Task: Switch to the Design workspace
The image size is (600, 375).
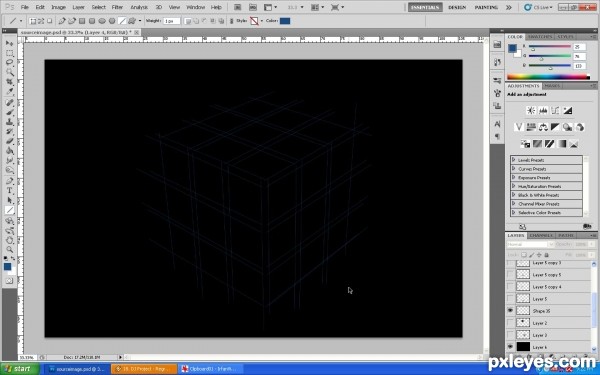Action: coord(457,7)
